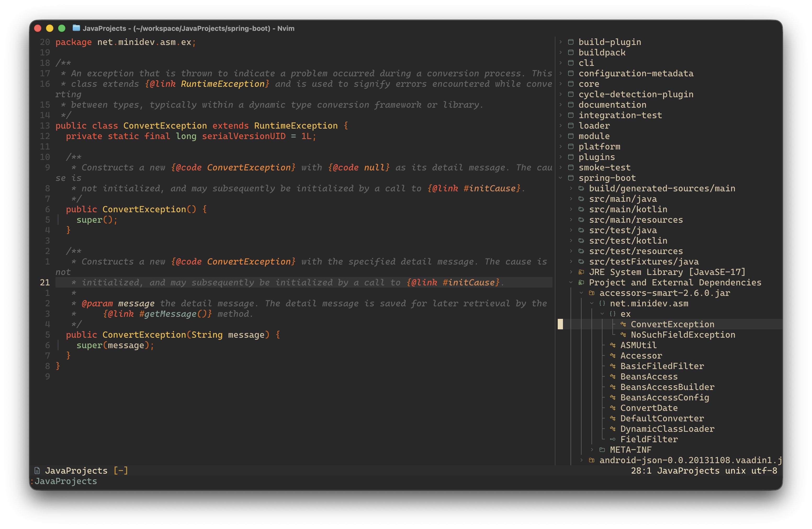Viewport: 812px width, 529px height.
Task: Click the NoSuchFieldException class icon
Action: tap(623, 335)
